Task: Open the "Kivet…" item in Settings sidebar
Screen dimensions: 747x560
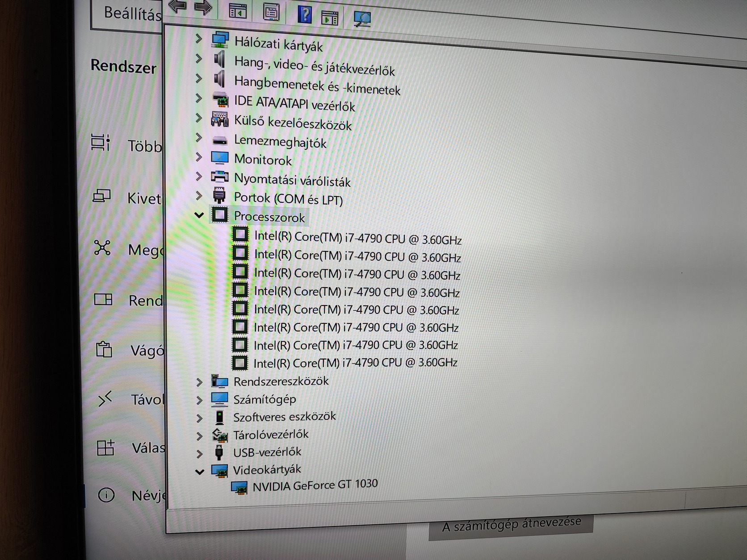Action: 127,197
